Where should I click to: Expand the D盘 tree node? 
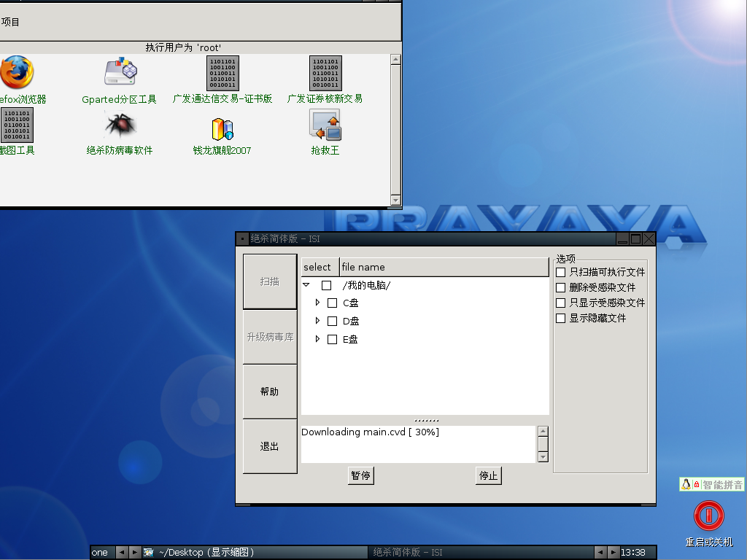[x=317, y=321]
